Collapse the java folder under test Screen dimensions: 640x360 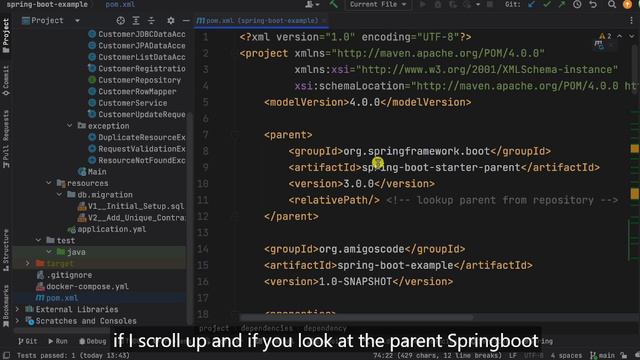click(49, 252)
